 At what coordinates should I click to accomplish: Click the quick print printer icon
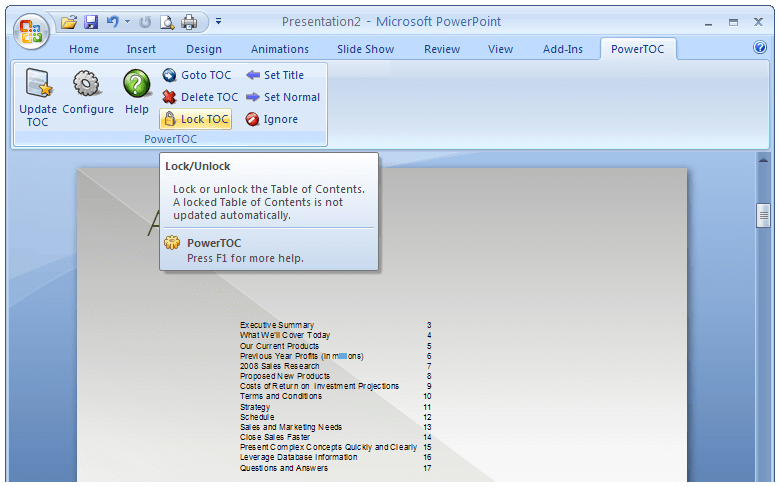[189, 22]
